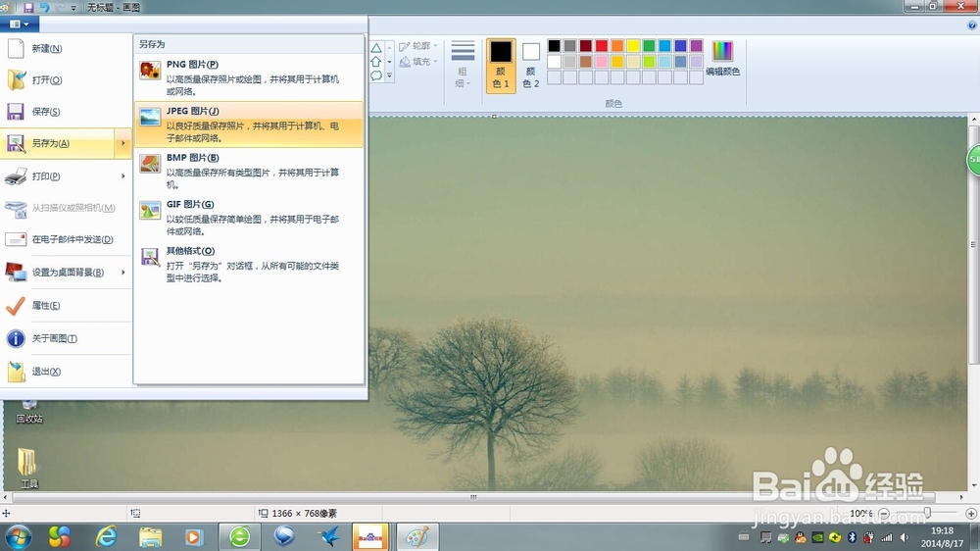Select the triangle shape

coord(376,48)
